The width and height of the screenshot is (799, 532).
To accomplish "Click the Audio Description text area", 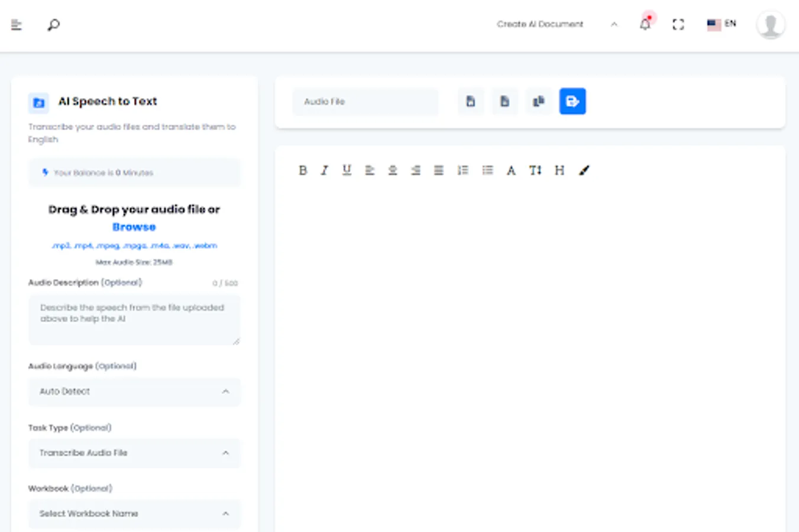I will [134, 319].
